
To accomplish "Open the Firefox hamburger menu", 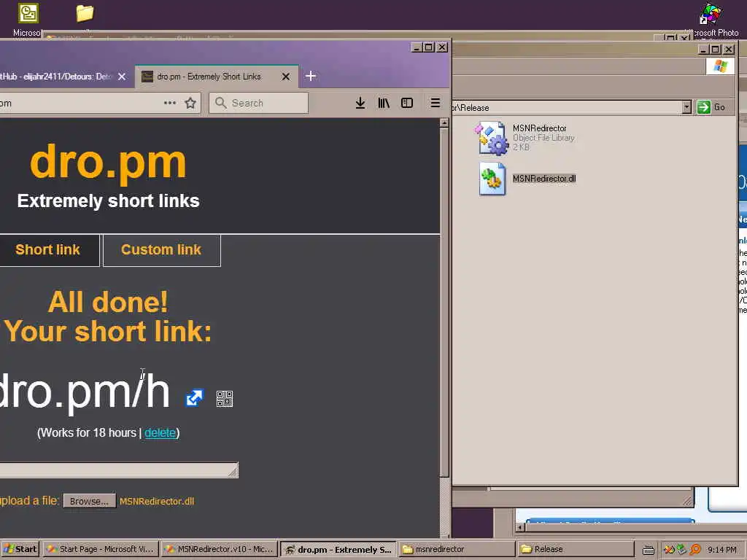I will pos(435,103).
